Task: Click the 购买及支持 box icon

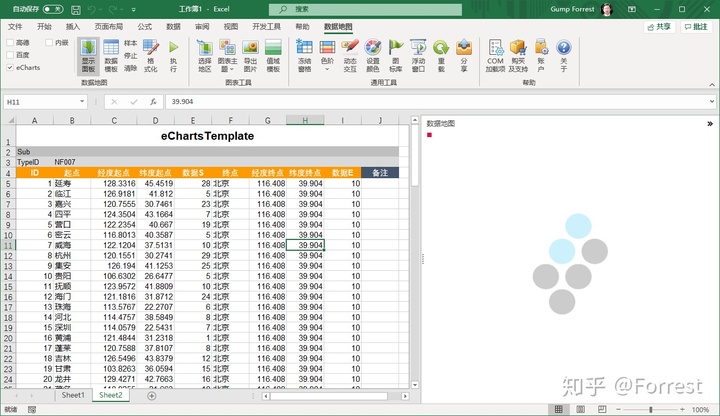Action: click(518, 47)
